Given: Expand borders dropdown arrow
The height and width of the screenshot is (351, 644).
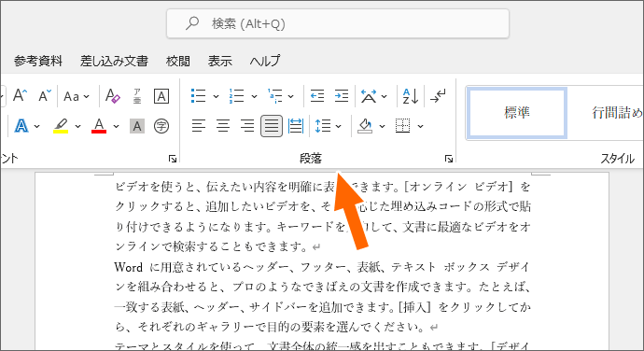Looking at the screenshot, I should [x=420, y=126].
